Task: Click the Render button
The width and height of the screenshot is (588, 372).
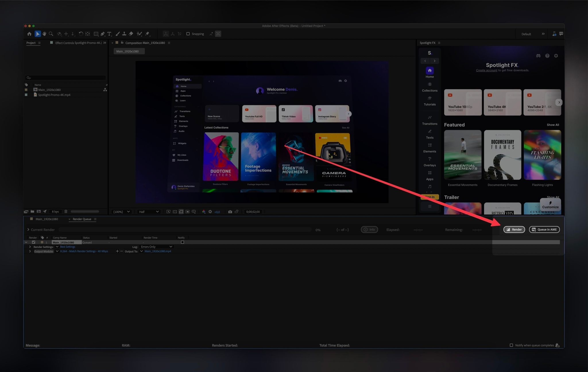Action: point(514,229)
